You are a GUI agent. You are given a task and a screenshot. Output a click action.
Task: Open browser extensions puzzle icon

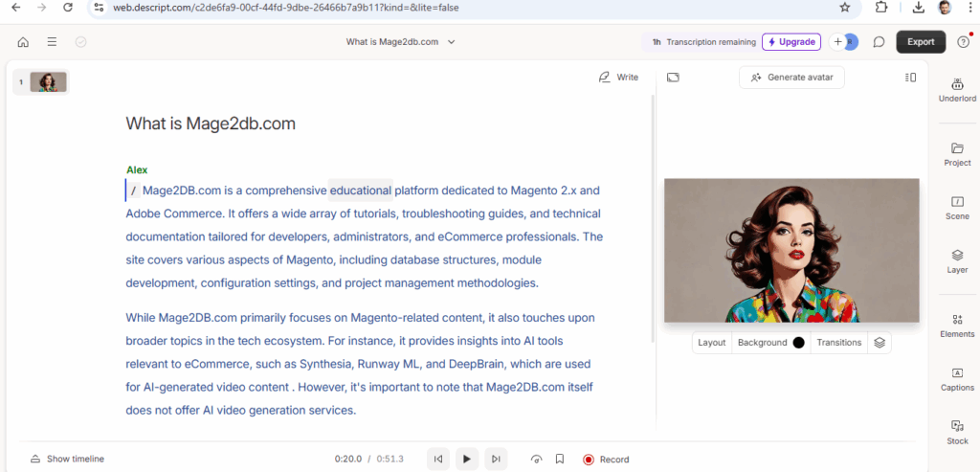881,8
